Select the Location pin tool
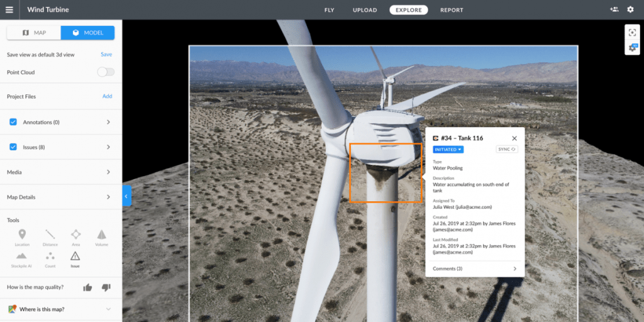This screenshot has width=644, height=322. [x=22, y=235]
